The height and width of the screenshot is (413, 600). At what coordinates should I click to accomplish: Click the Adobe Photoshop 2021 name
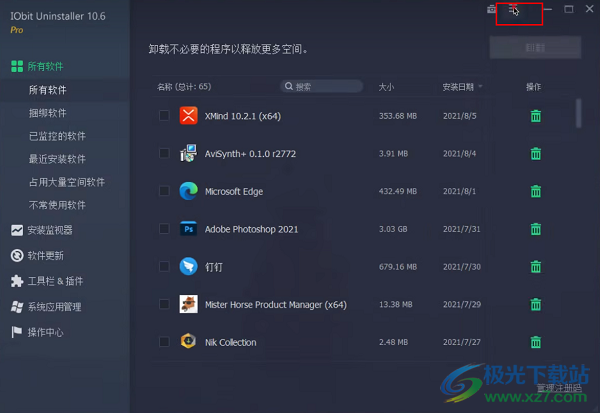(251, 229)
